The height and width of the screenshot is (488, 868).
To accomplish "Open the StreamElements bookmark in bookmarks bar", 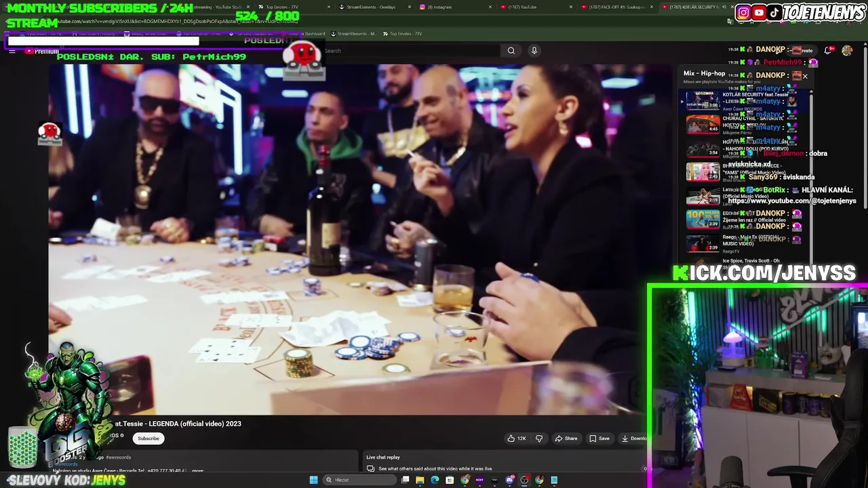I will (355, 34).
